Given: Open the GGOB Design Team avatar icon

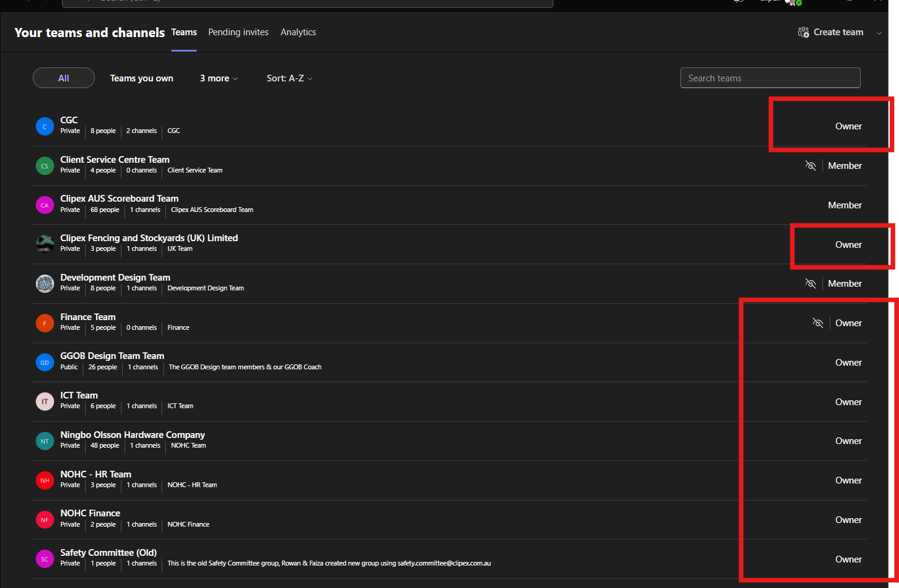Looking at the screenshot, I should pyautogui.click(x=45, y=363).
